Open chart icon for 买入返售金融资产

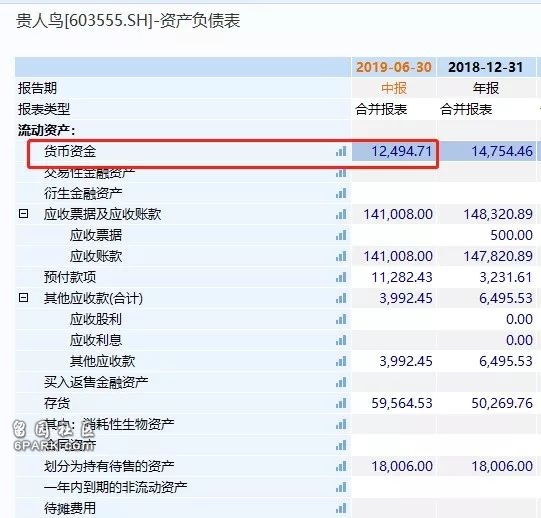tap(341, 382)
